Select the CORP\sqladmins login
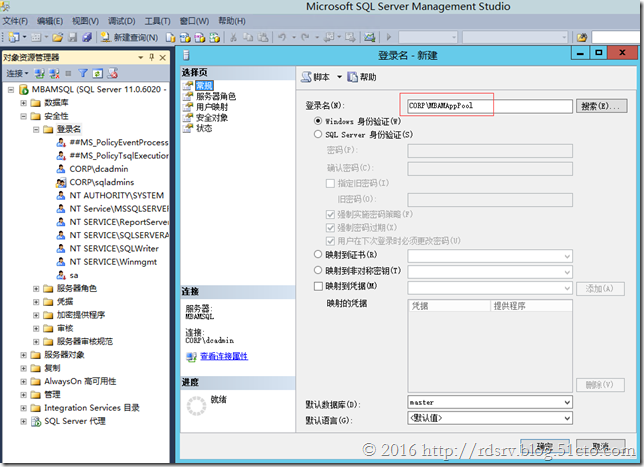Viewport: 644px width, 467px height. pyautogui.click(x=102, y=182)
